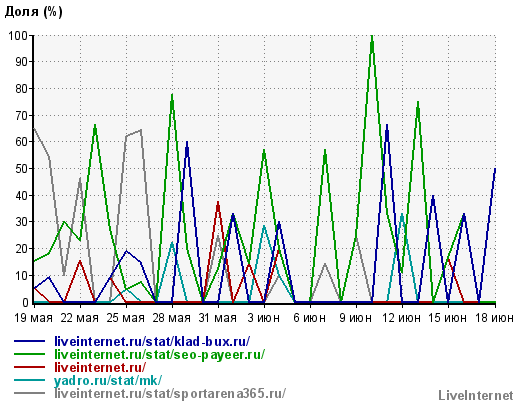The height and width of the screenshot is (405, 520).
Task: Click the 50 value on vertical axis
Action: pos(22,169)
